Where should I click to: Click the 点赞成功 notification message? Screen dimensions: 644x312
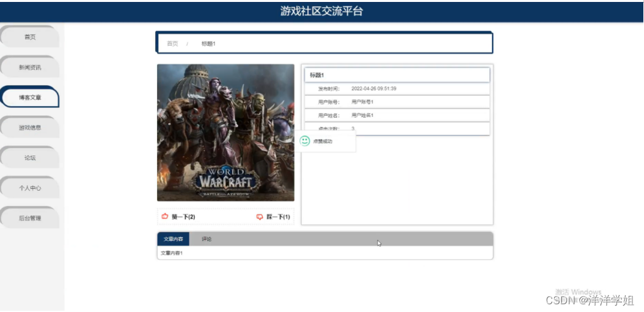tap(323, 141)
